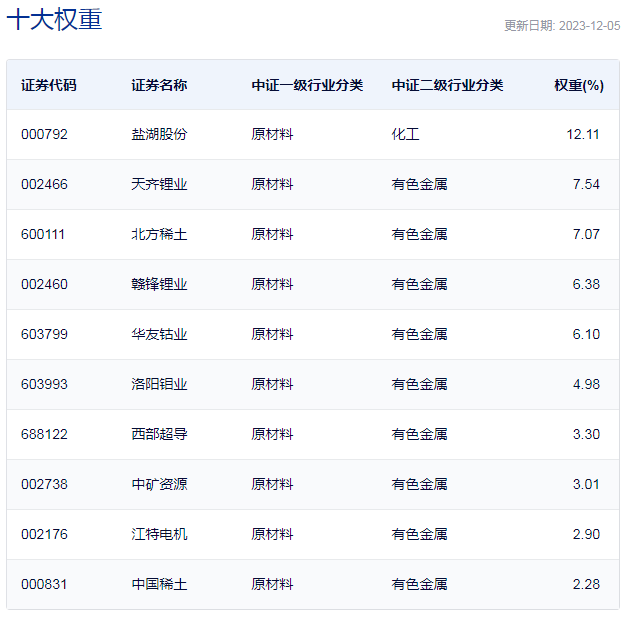This screenshot has height=617, width=627.
Task: Click weight value 12.11
Action: (x=583, y=134)
